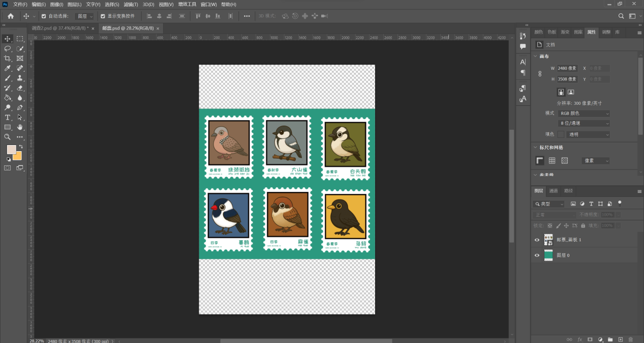Click the Quick Mask mode icon

(x=8, y=167)
